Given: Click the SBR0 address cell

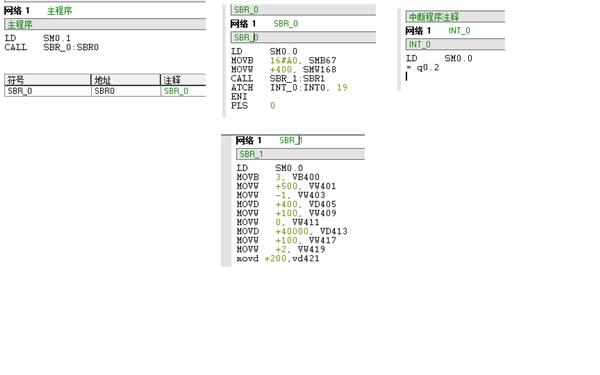Looking at the screenshot, I should (126, 91).
